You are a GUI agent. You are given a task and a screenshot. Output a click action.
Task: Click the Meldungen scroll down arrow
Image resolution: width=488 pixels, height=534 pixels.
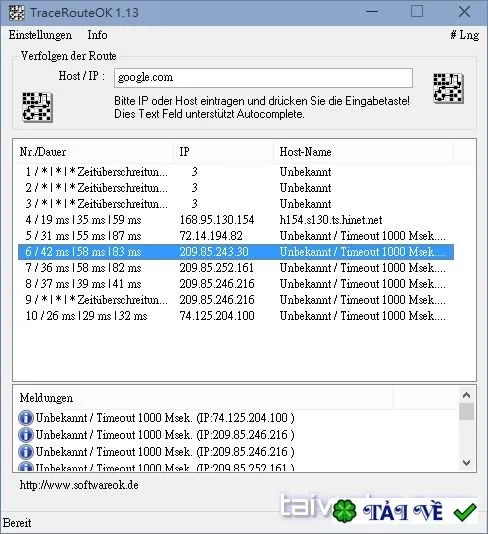click(466, 462)
